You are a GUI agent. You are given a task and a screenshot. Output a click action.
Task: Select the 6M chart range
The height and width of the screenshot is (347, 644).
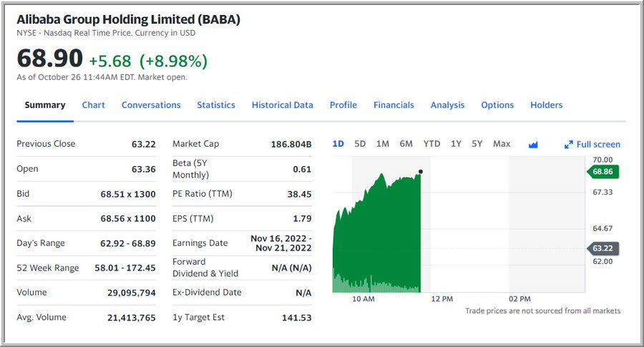click(406, 144)
